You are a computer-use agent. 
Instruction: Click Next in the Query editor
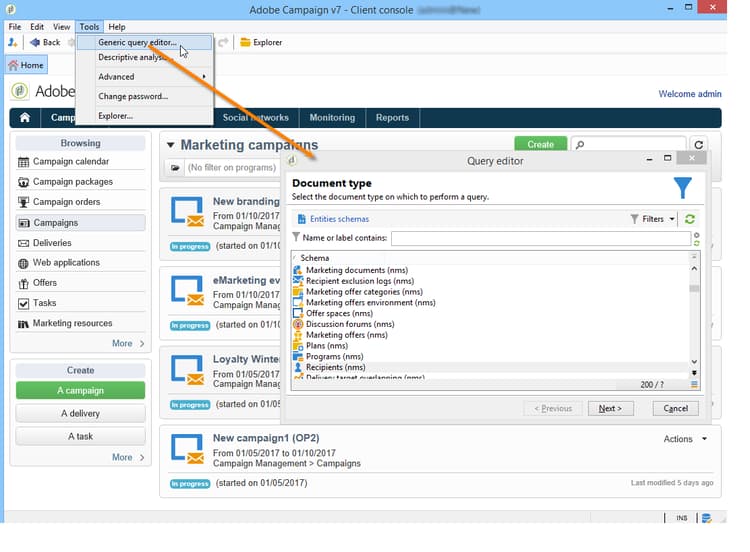point(611,408)
